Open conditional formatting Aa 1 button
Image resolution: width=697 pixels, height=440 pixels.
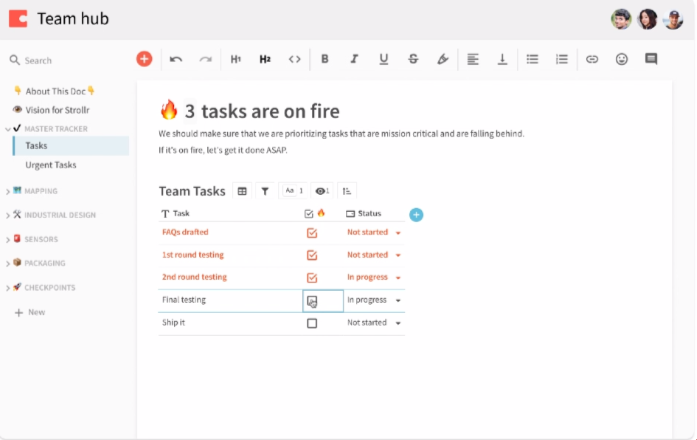click(x=294, y=191)
